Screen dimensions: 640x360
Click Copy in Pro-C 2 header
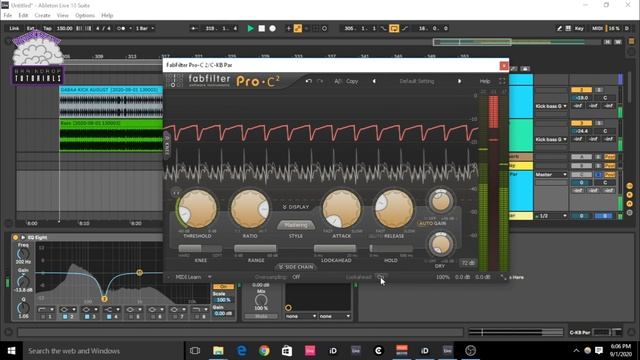click(352, 81)
